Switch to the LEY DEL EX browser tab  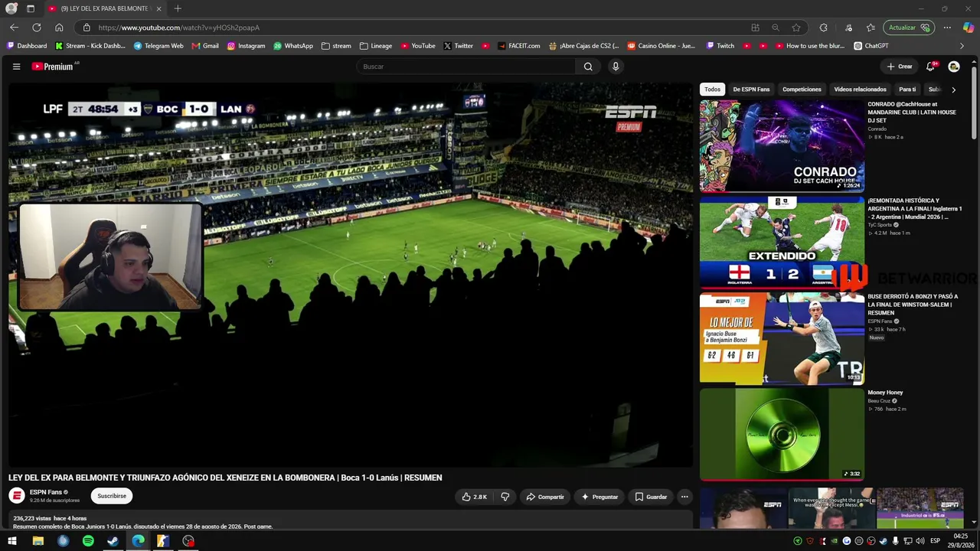coord(105,8)
